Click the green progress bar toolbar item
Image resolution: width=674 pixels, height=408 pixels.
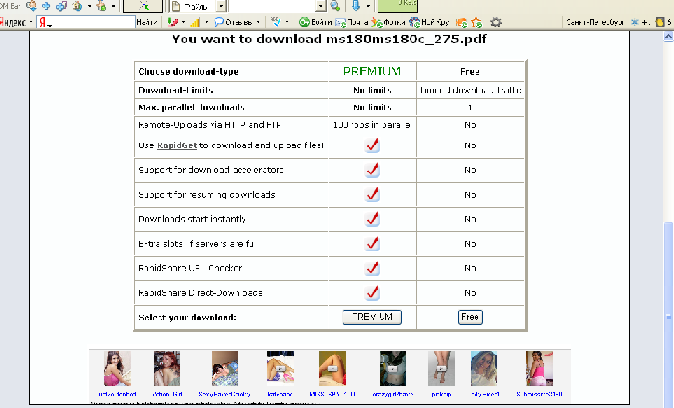398,6
